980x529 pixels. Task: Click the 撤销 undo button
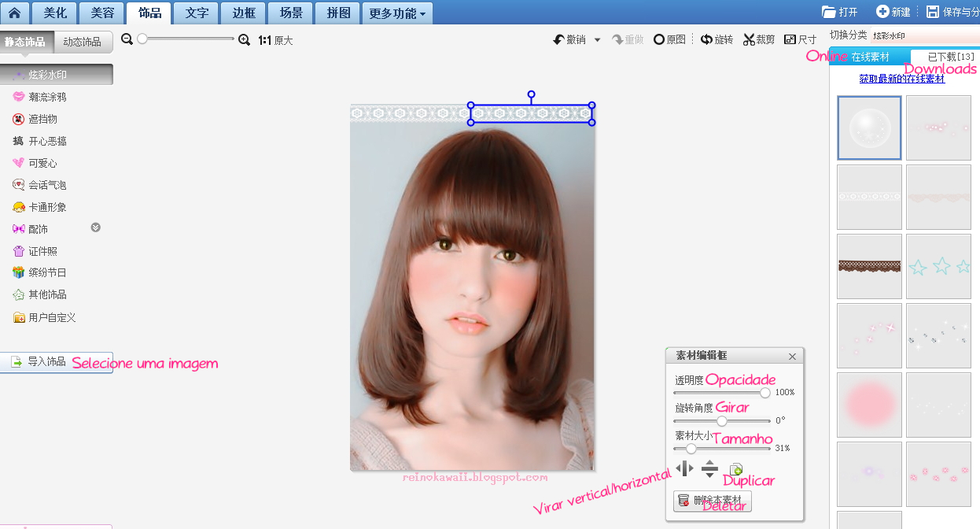569,39
